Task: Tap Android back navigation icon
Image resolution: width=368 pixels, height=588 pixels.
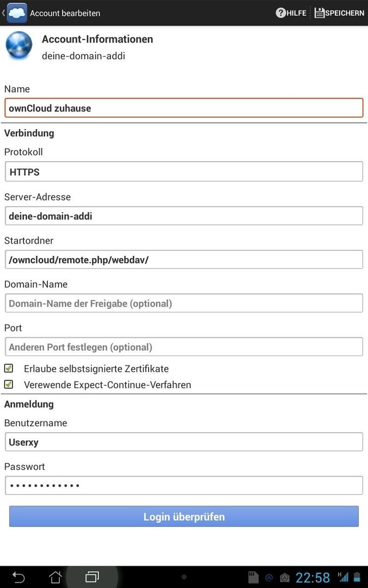Action: (19, 577)
